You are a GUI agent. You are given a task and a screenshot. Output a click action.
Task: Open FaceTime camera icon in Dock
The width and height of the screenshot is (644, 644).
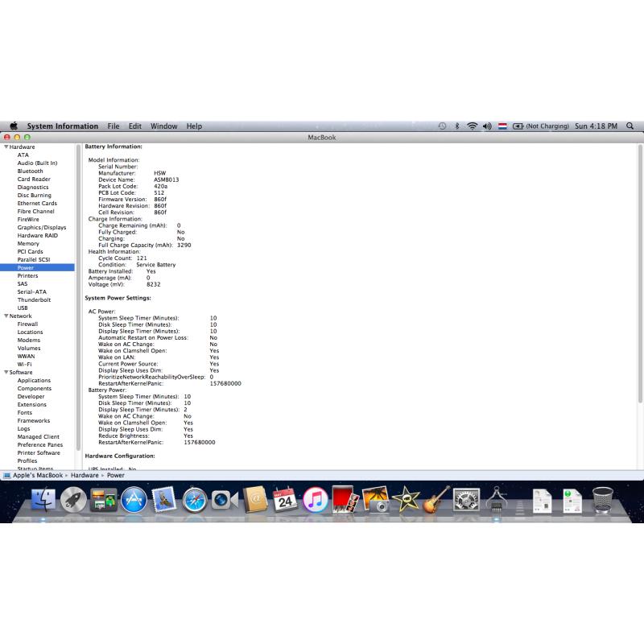pyautogui.click(x=225, y=500)
